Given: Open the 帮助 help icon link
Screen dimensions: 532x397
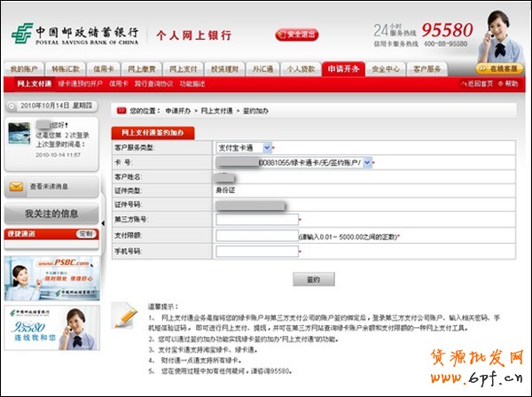Looking at the screenshot, I should (x=509, y=83).
